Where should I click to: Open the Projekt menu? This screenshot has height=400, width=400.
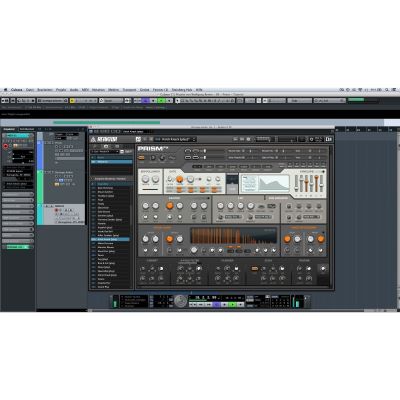(61, 90)
